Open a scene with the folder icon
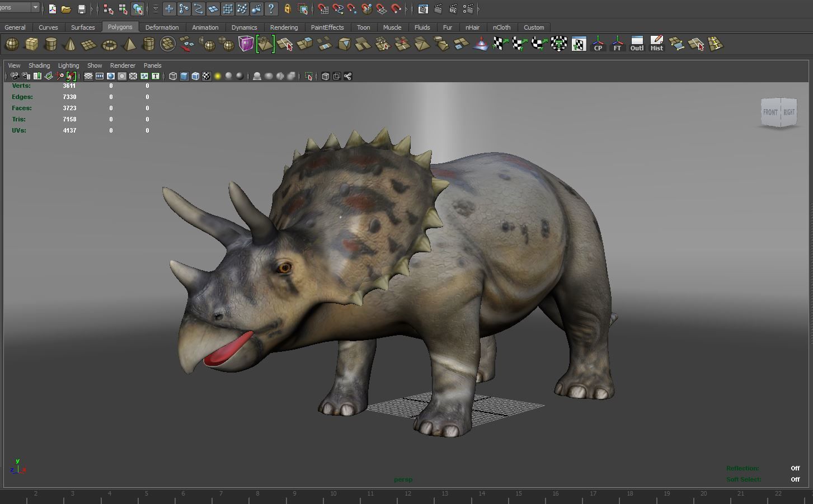 pos(66,9)
